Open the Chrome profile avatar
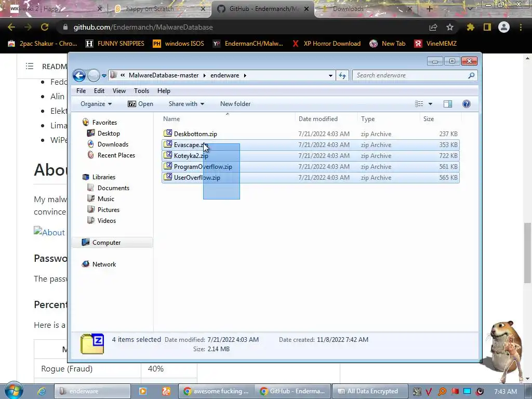 pyautogui.click(x=504, y=27)
